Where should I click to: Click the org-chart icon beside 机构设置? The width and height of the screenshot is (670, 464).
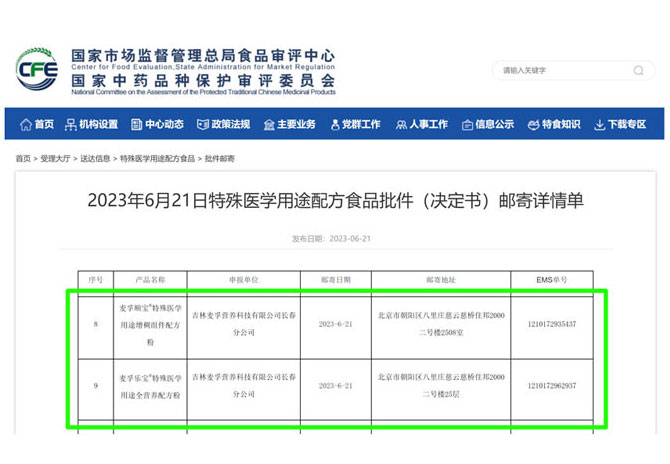71,124
